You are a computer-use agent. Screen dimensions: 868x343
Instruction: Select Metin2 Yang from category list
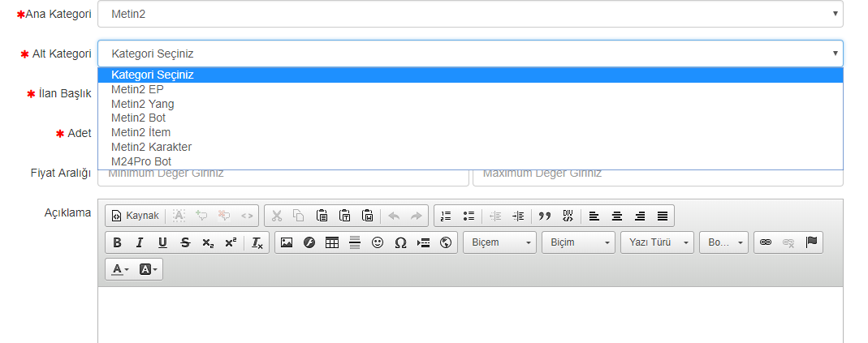point(143,104)
